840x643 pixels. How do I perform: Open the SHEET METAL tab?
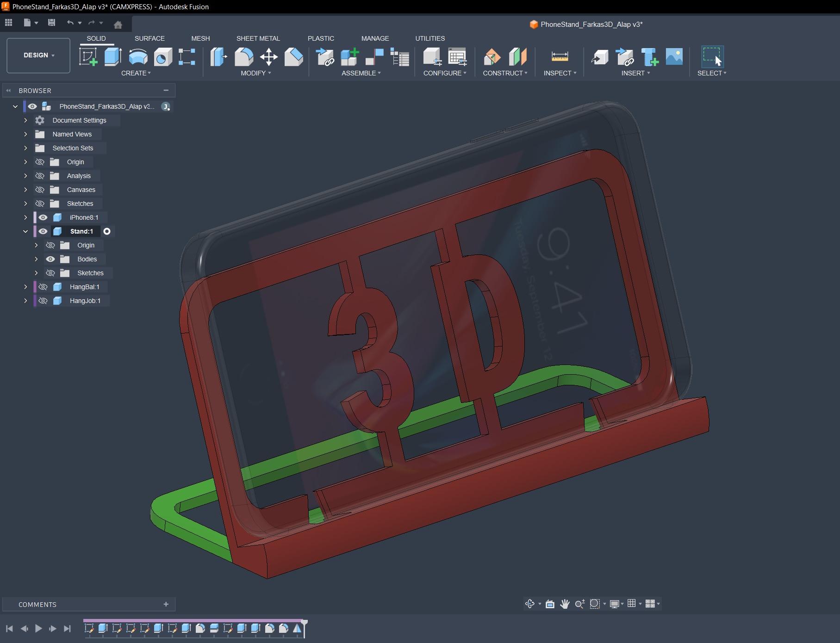(x=258, y=38)
